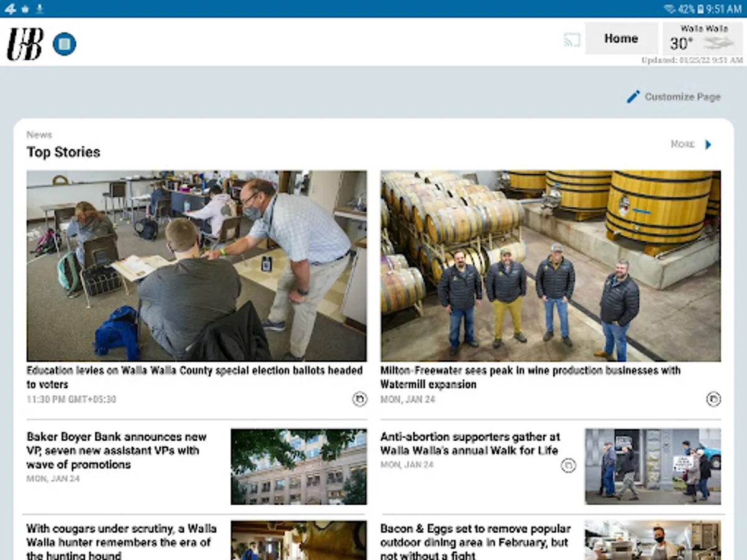Image resolution: width=747 pixels, height=560 pixels.
Task: Tap 'MON, JAN 24' under Baker Boyer Bank story
Action: (x=53, y=478)
